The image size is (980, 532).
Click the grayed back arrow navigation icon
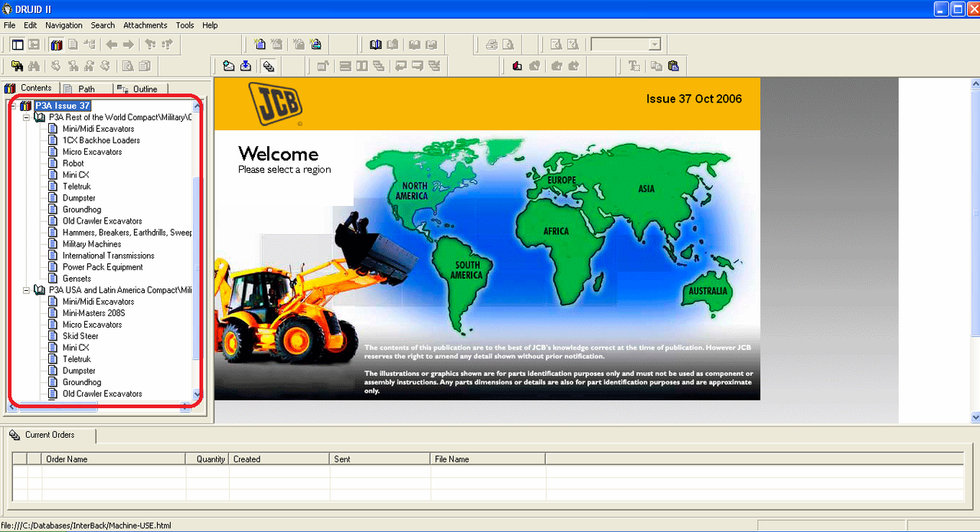(x=112, y=44)
